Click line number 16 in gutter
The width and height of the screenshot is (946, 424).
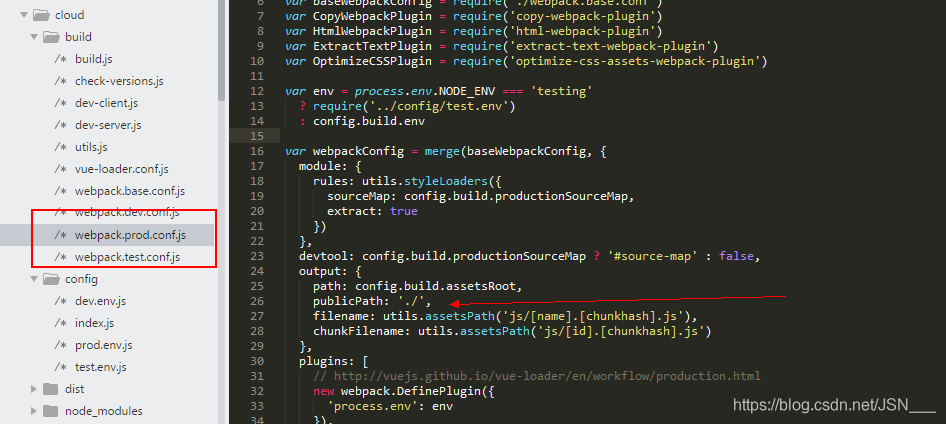click(x=256, y=151)
